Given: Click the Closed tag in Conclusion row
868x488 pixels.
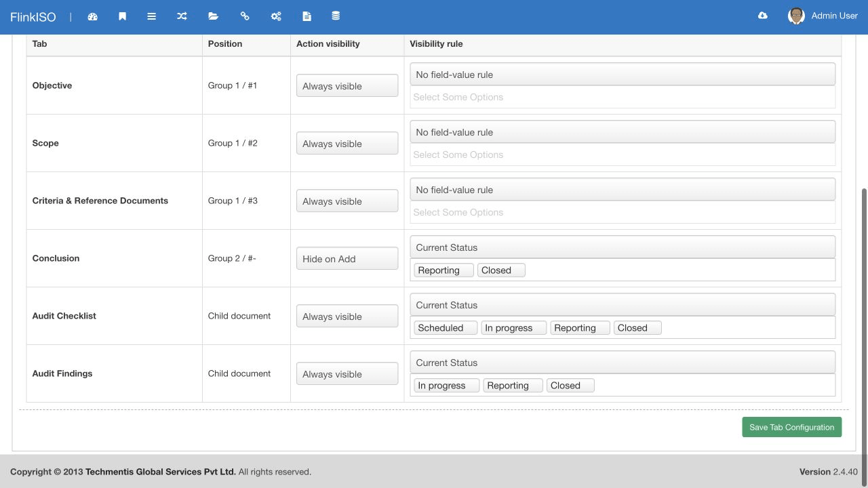Looking at the screenshot, I should click(x=501, y=270).
